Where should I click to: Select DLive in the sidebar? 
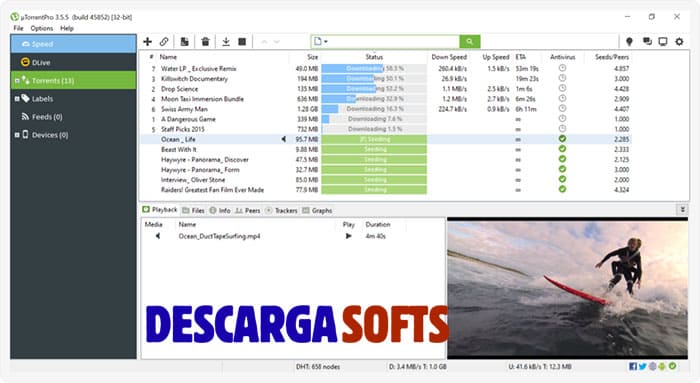pos(74,62)
